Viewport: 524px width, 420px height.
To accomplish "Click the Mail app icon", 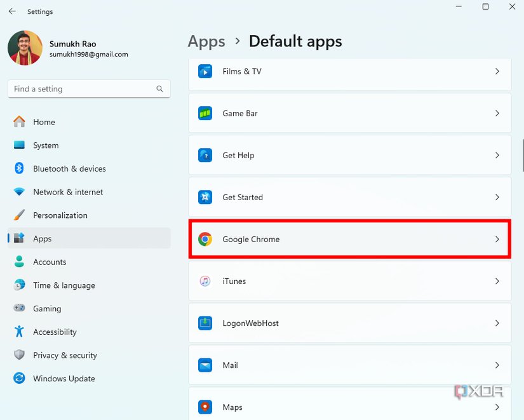I will (205, 365).
